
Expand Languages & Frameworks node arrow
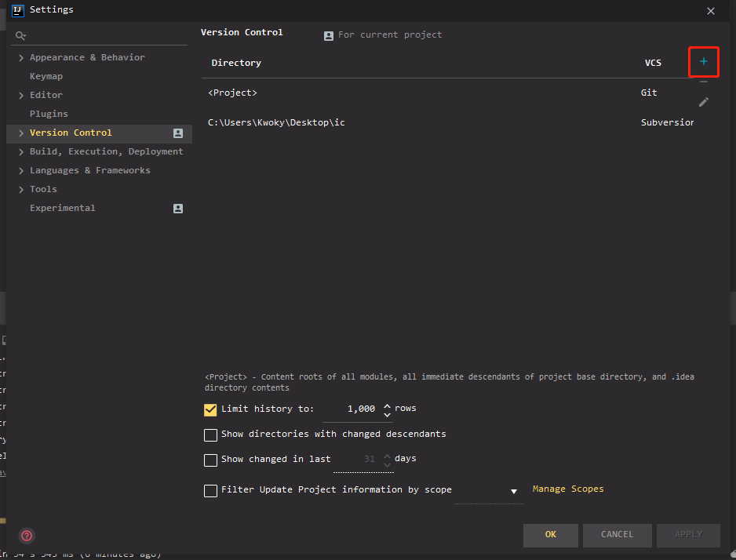(x=21, y=171)
